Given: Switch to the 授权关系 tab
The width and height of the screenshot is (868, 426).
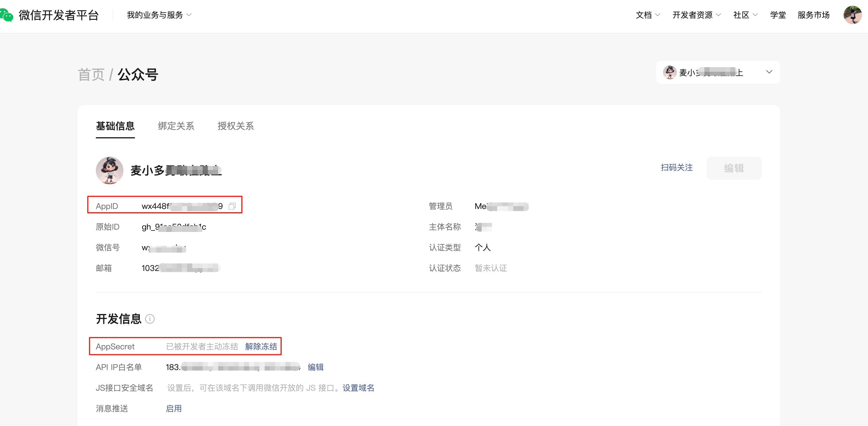Looking at the screenshot, I should 236,126.
